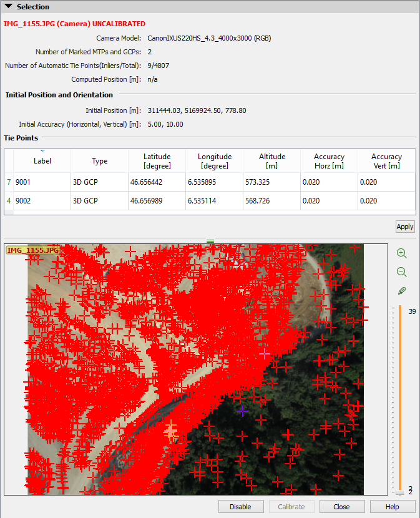Sort table by Label column header
Viewport: 420px width, 518px height.
[42, 160]
